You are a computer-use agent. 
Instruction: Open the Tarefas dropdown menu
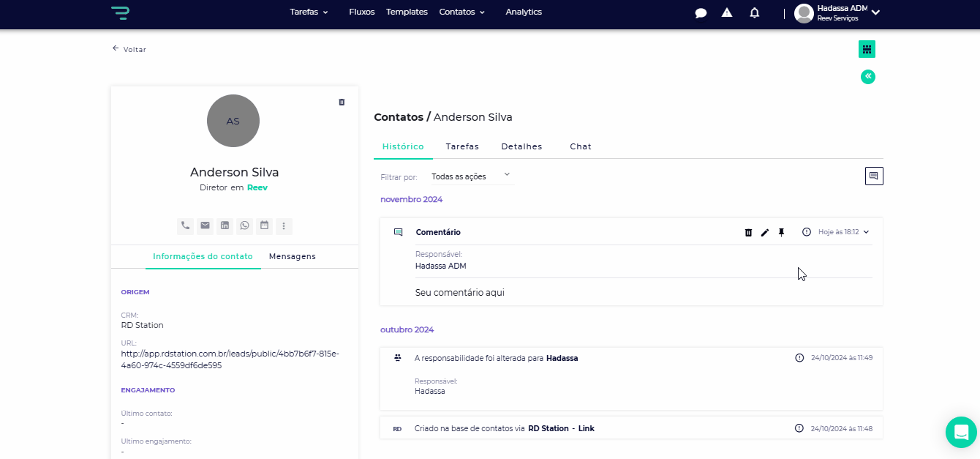(309, 12)
